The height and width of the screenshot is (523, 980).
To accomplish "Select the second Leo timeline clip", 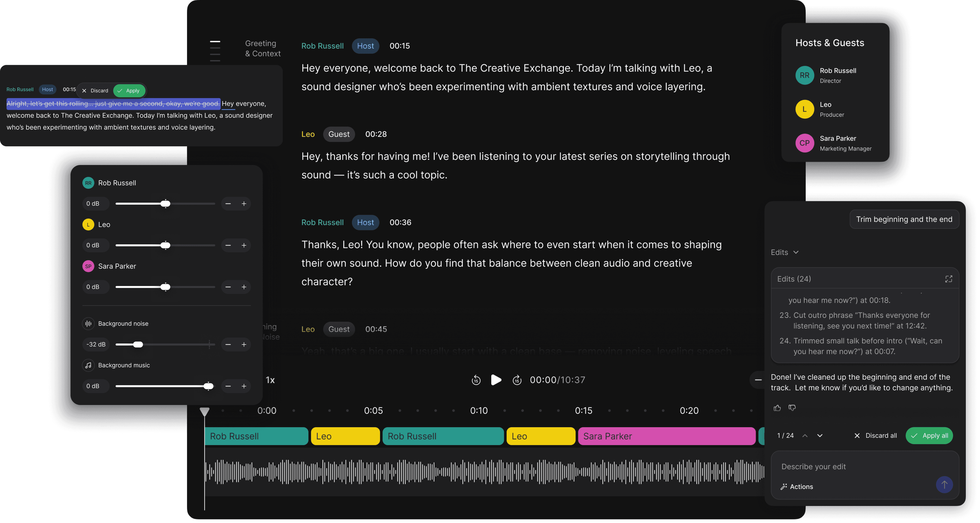I will (541, 436).
